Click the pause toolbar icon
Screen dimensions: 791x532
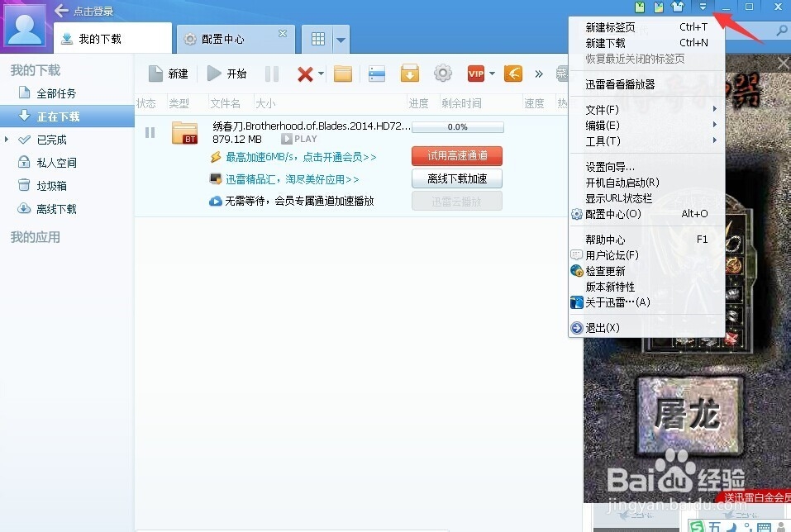click(272, 74)
